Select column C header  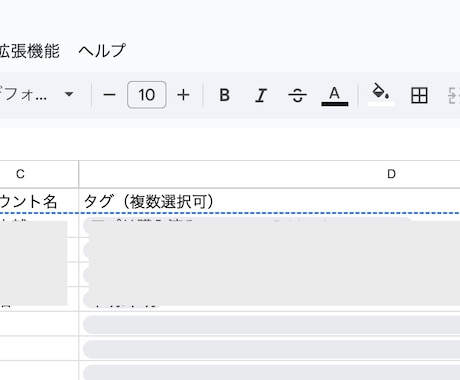click(x=39, y=174)
